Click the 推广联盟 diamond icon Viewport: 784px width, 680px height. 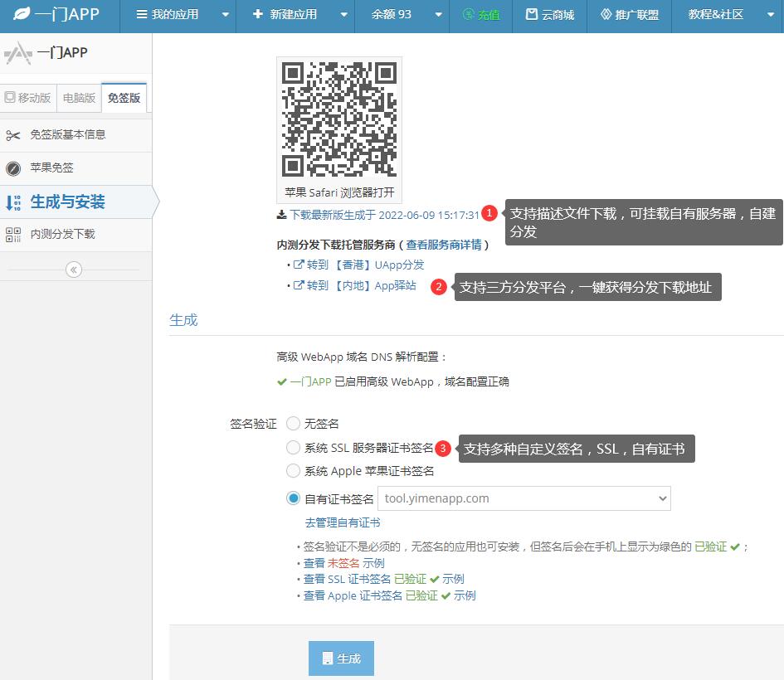click(x=606, y=14)
